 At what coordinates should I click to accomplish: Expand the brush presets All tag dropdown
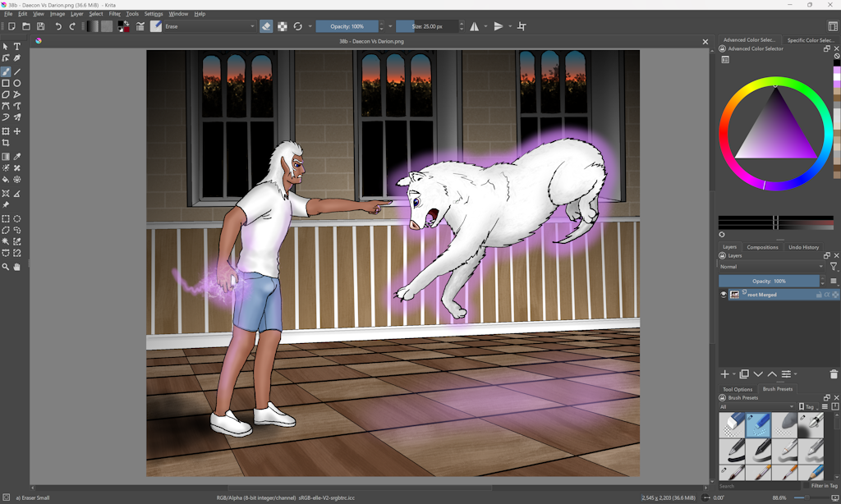tap(756, 407)
